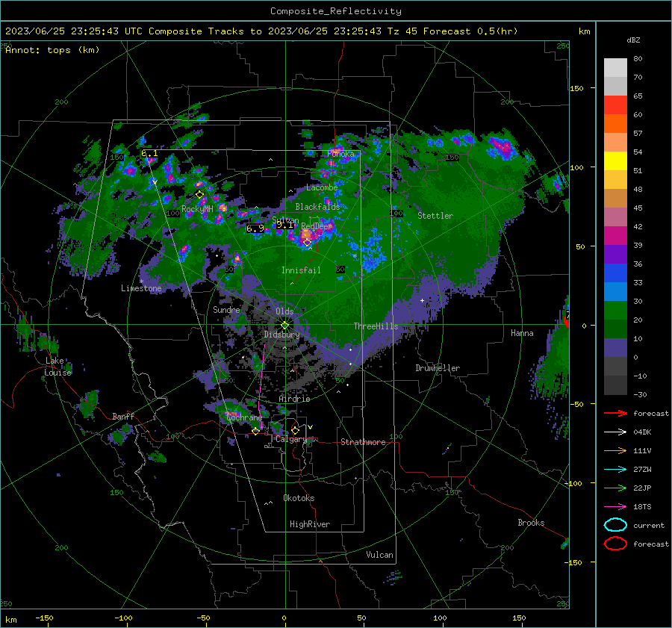Click the Stettler city label
Image resolution: width=672 pixels, height=628 pixels.
435,216
